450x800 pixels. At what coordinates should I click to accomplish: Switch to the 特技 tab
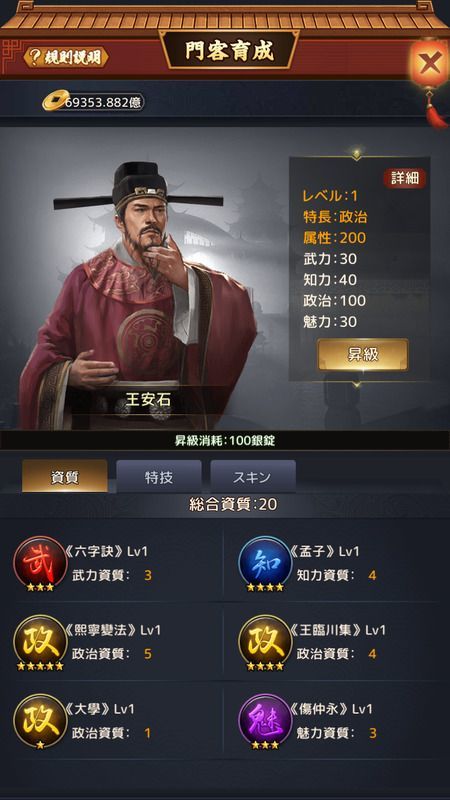tap(159, 477)
